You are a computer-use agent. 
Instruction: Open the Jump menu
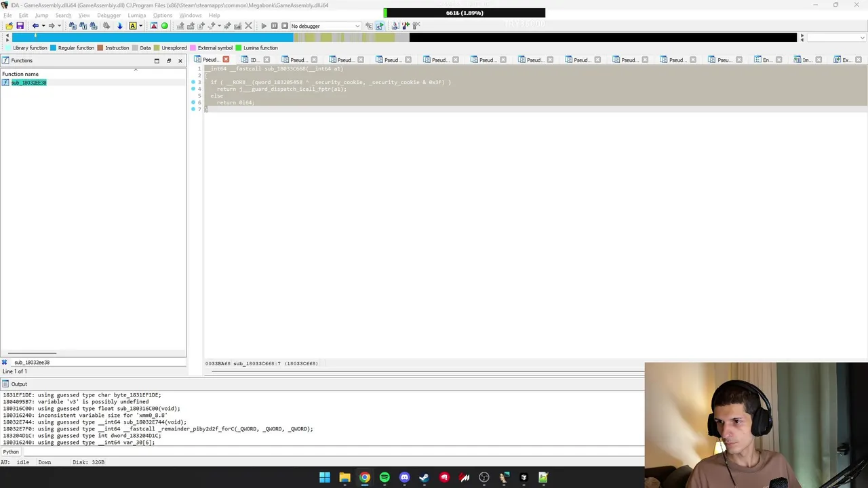tap(41, 15)
